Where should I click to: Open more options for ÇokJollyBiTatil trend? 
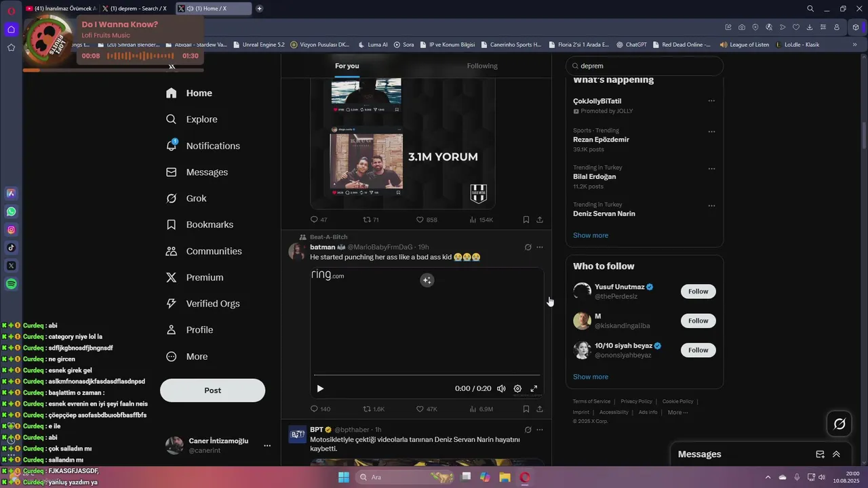click(x=711, y=101)
